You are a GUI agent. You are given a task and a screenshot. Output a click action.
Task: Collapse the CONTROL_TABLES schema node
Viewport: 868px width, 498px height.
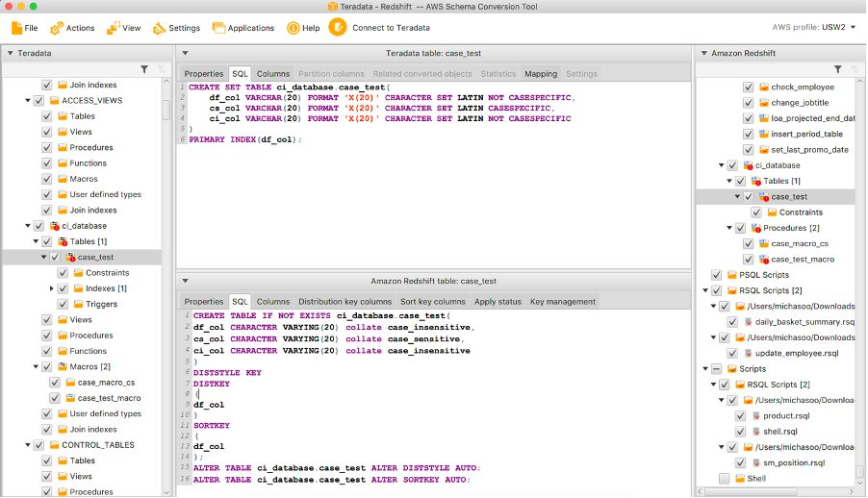[28, 445]
